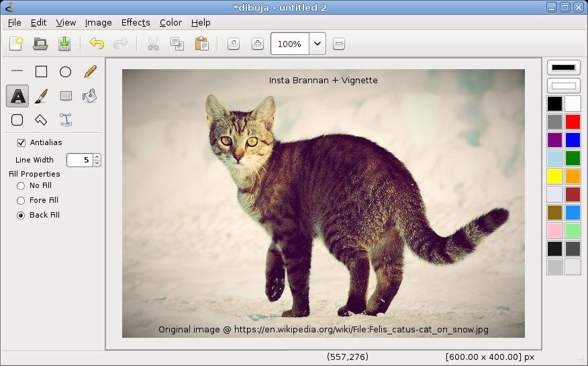Image resolution: width=588 pixels, height=366 pixels.
Task: Click the Line Width value field
Action: [x=80, y=160]
